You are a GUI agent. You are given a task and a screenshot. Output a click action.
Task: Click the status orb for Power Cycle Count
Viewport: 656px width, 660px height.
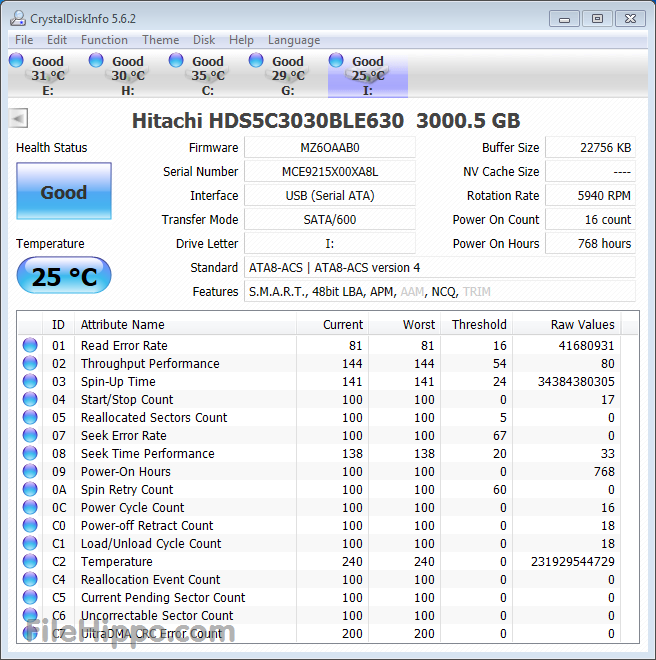click(30, 507)
